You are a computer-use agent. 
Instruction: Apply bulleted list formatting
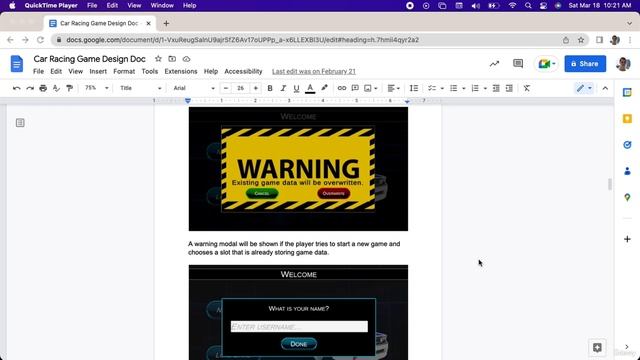pyautogui.click(x=453, y=88)
